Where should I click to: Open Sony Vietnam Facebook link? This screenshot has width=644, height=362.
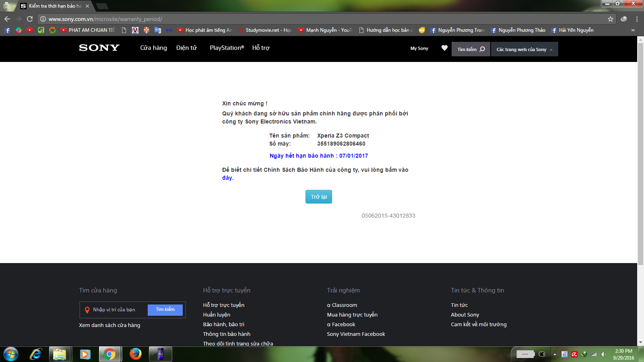click(356, 334)
